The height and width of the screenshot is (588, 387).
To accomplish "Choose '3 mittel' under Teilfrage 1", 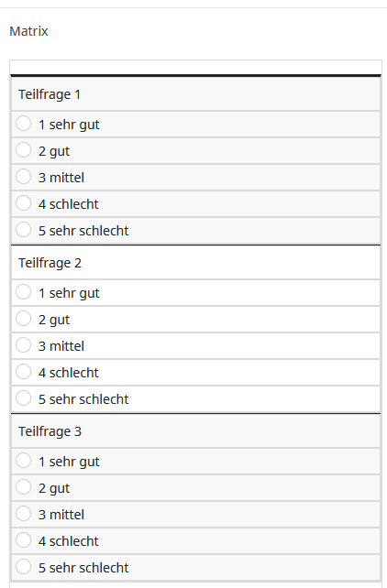I will pos(23,177).
